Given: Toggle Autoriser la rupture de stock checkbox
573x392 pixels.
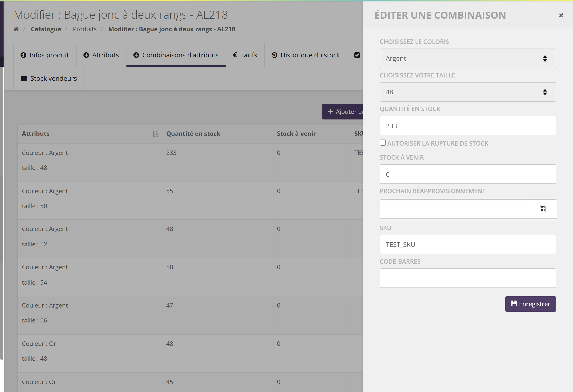Looking at the screenshot, I should (x=383, y=143).
